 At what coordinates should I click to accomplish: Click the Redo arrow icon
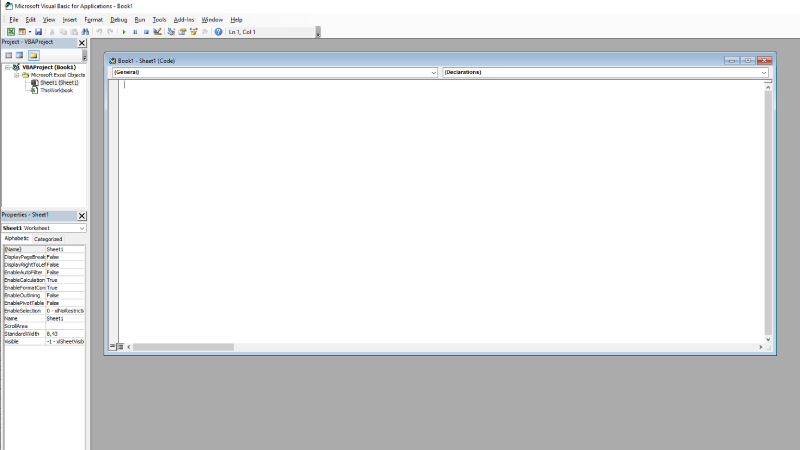tap(110, 32)
